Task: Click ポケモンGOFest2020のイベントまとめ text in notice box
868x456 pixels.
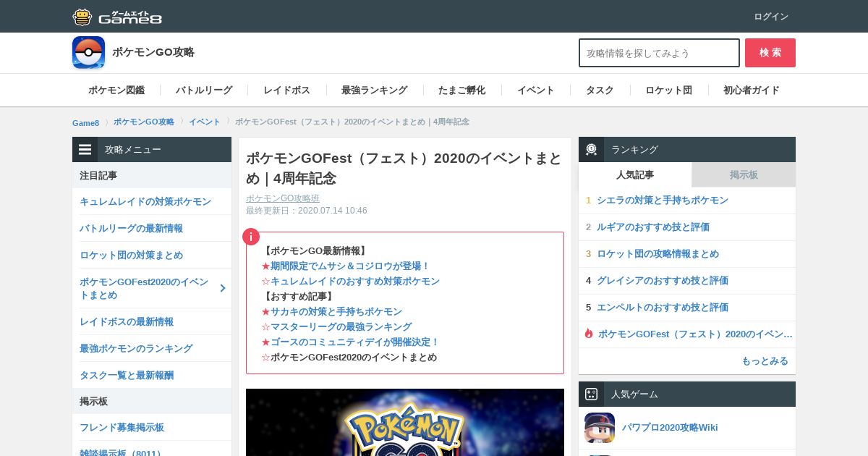Action: click(354, 357)
